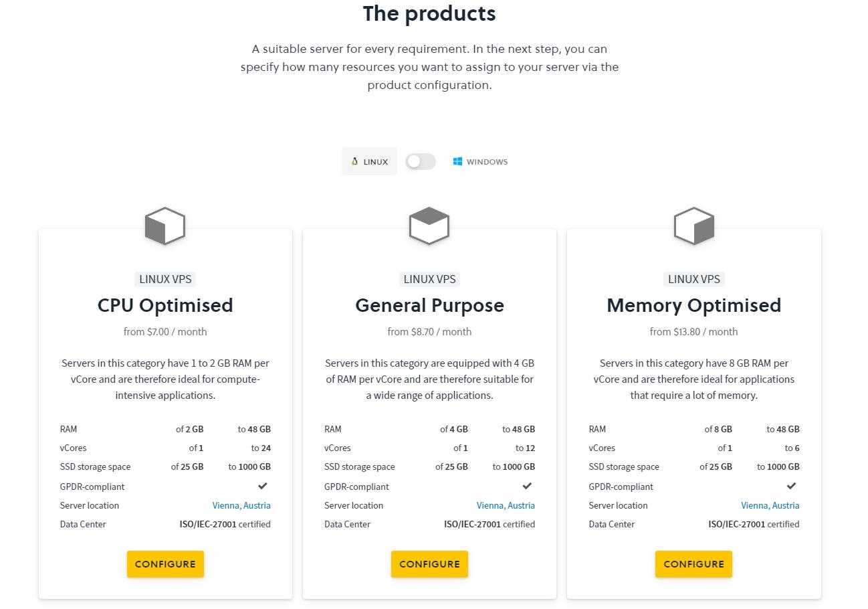Click the CPU Optimised heading
This screenshot has height=609, width=868.
[x=165, y=305]
